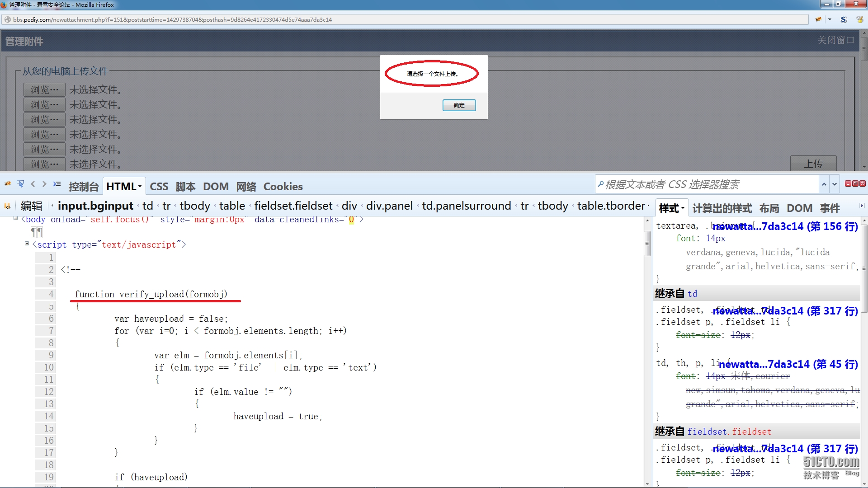Image resolution: width=868 pixels, height=488 pixels.
Task: Open the dropdown arrow next to the Firebug toolbar icon
Action: tap(830, 19)
